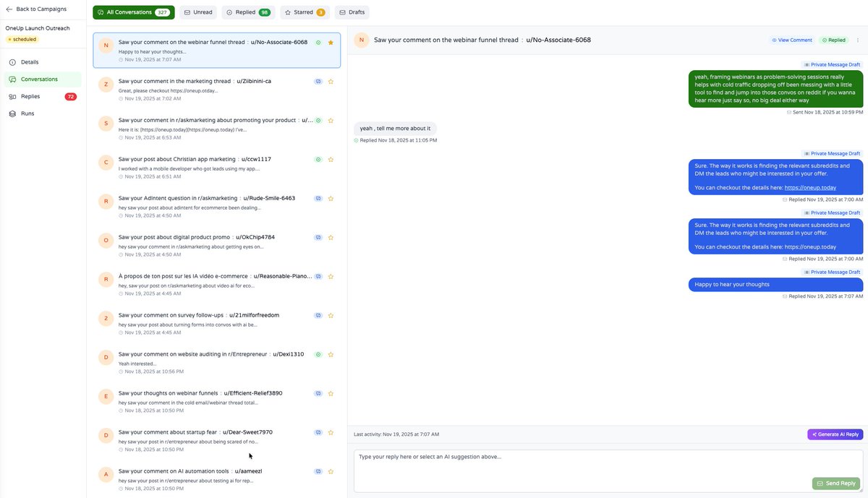Image resolution: width=868 pixels, height=498 pixels.
Task: Open the three-dot conversation options menu
Action: coord(858,40)
